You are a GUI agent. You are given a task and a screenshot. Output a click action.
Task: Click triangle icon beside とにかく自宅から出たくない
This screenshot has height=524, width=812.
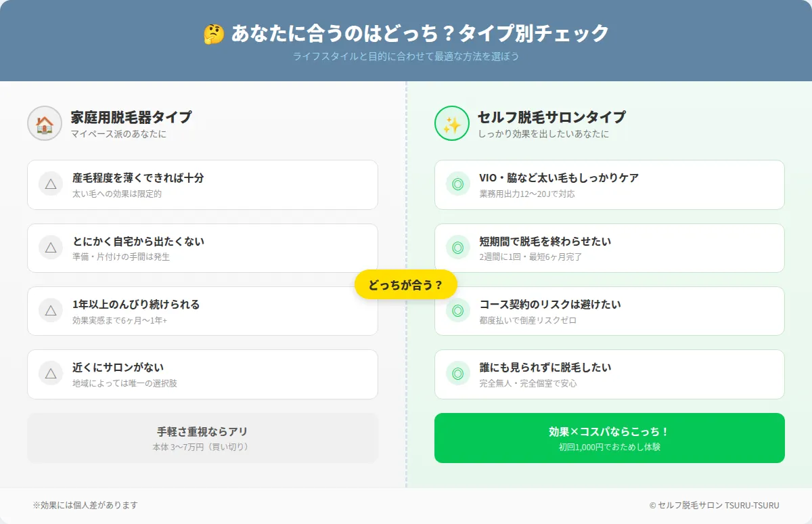pos(51,247)
